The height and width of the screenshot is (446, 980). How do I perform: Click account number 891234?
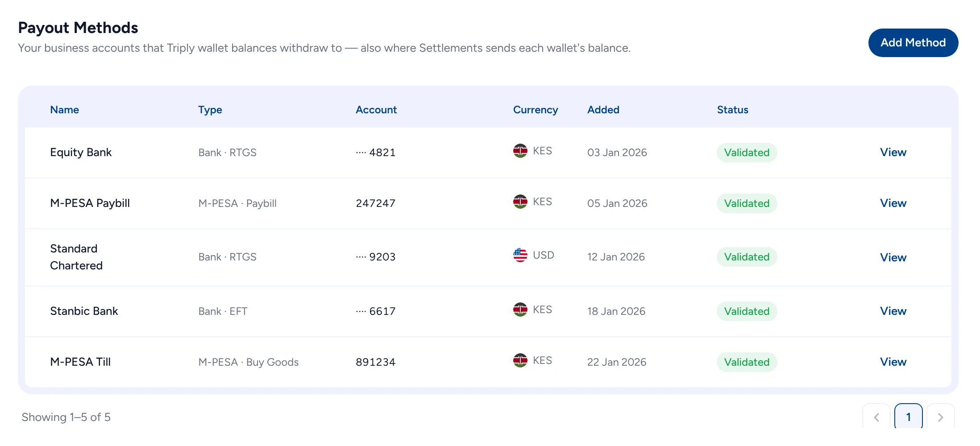click(376, 362)
